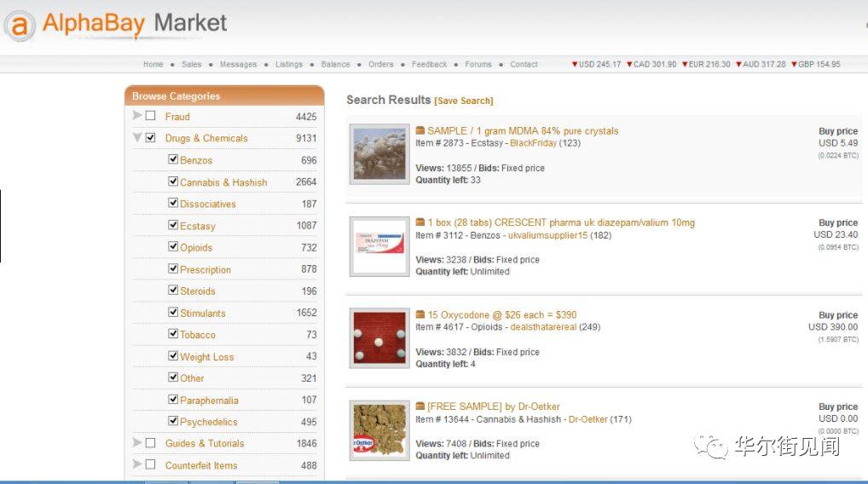Viewport: 868px width, 484px height.
Task: Click the red arrow next to GBP rate
Action: 795,64
